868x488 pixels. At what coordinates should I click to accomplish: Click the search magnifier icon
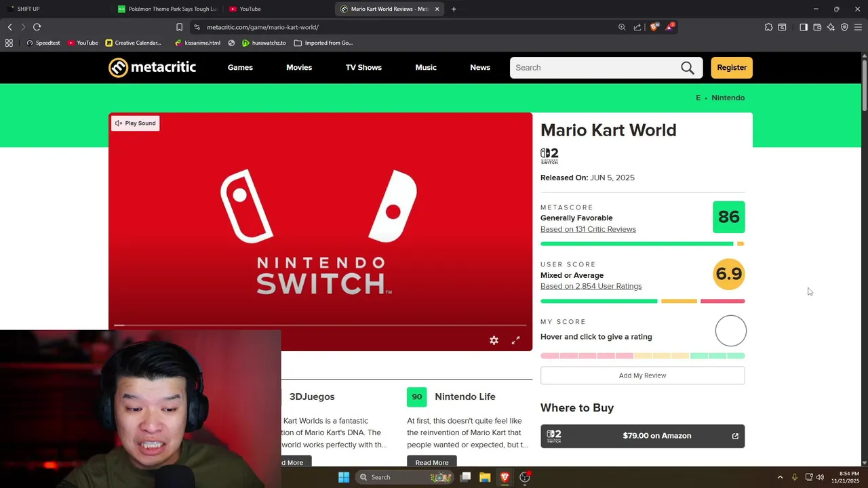coord(688,68)
